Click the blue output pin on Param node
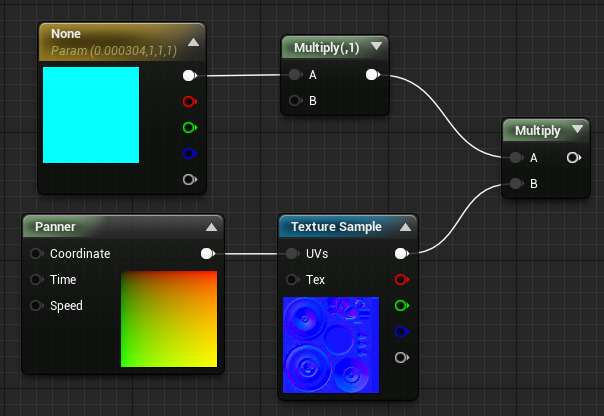The width and height of the screenshot is (604, 416). coord(188,153)
